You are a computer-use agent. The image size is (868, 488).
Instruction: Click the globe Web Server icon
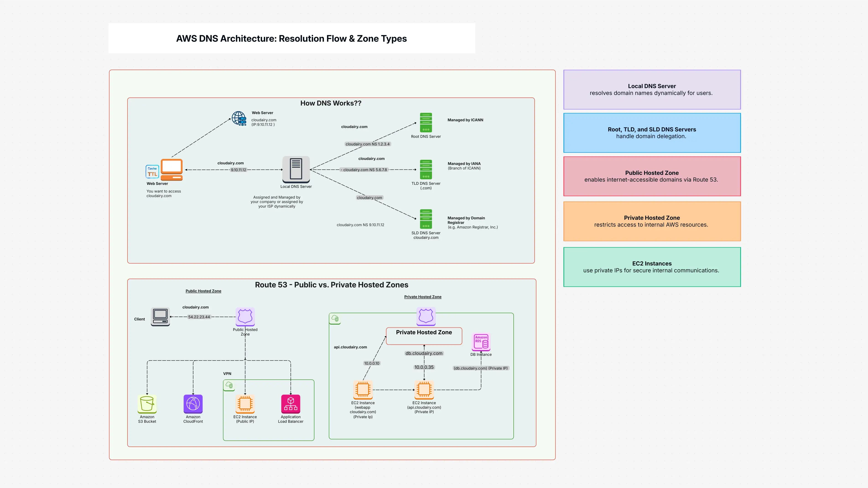coord(239,119)
